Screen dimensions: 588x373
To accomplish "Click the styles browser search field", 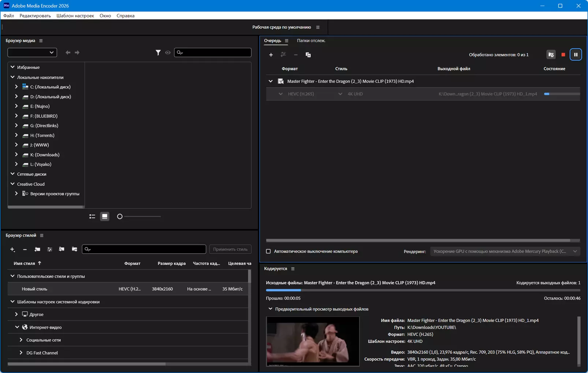I will (144, 249).
